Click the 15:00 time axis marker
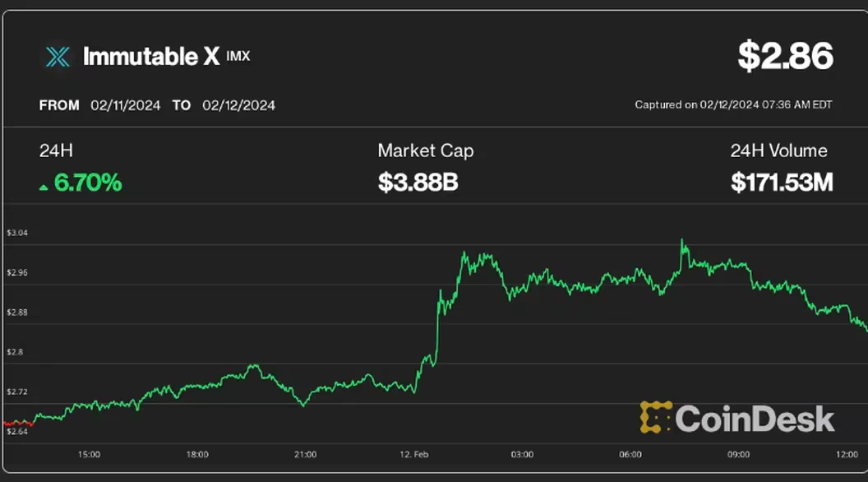 coord(89,454)
